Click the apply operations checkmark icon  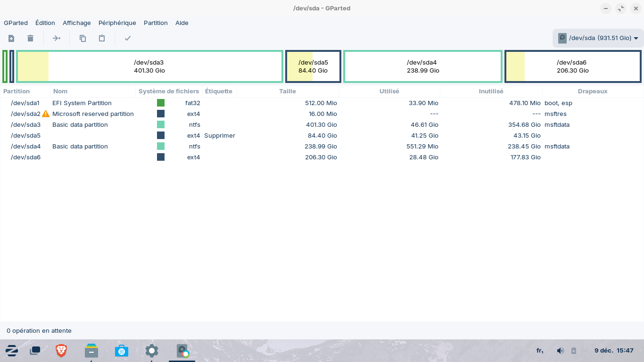point(127,38)
